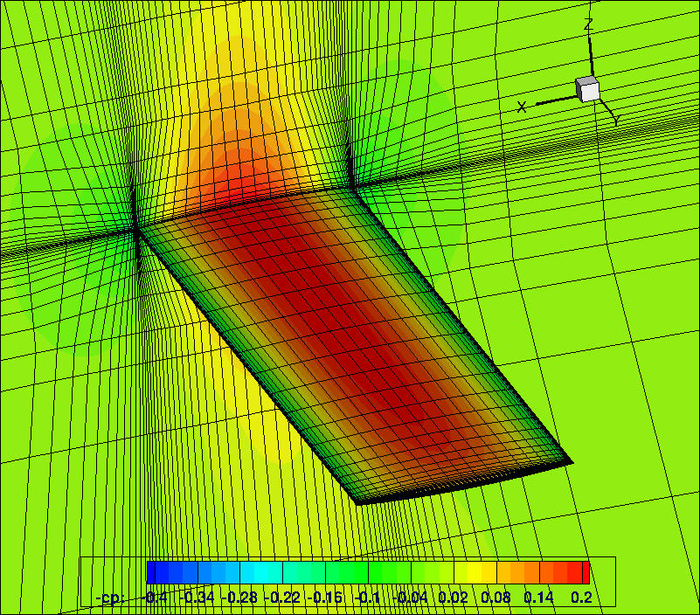The width and height of the screenshot is (700, 615).
Task: Pick the -0.04 legend label
Action: (x=411, y=598)
